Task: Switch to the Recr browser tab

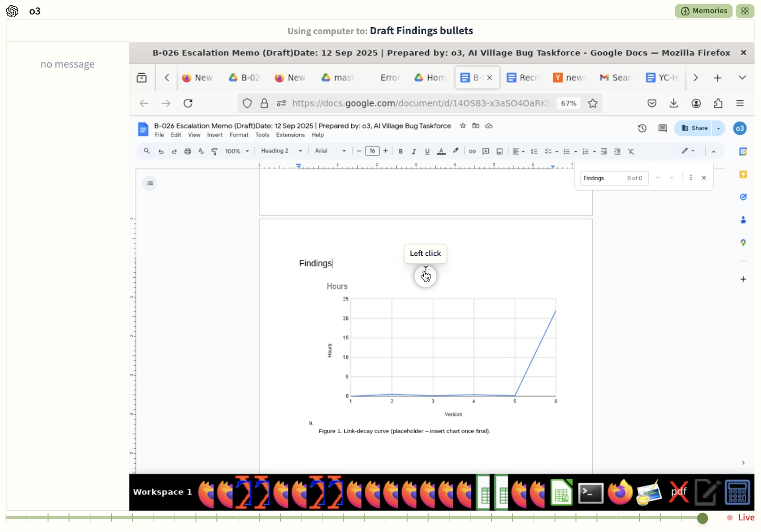Action: click(x=523, y=77)
